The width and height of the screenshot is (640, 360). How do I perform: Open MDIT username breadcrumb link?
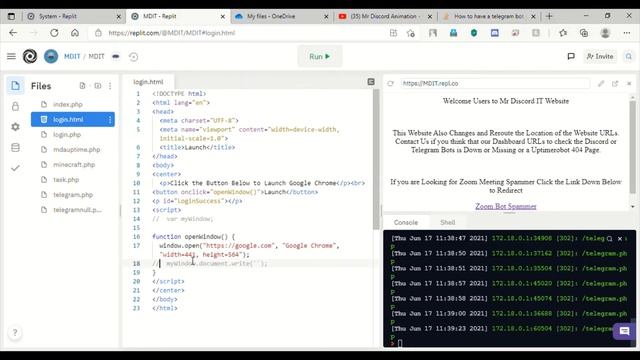[x=72, y=56]
